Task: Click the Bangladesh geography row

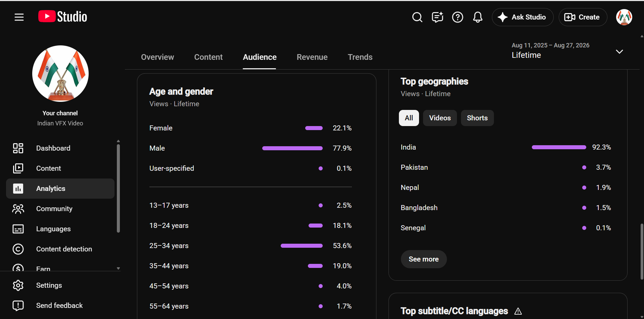Action: 506,208
